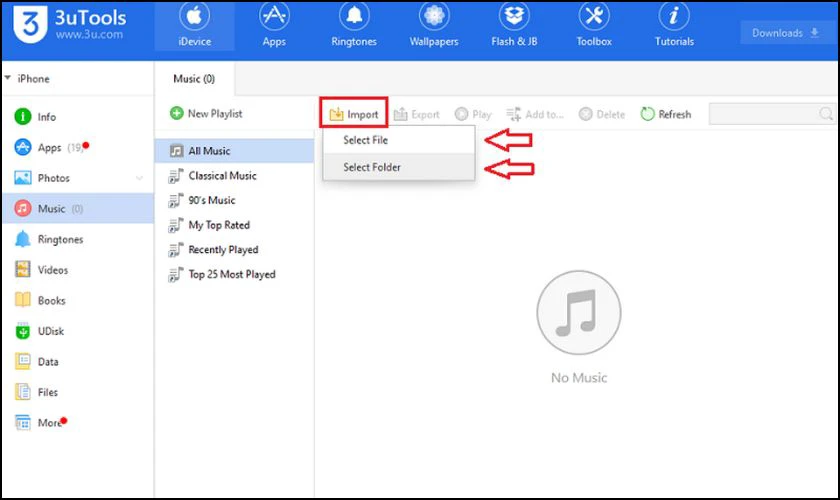840x500 pixels.
Task: Open the Apps store icon in top bar
Action: click(273, 17)
